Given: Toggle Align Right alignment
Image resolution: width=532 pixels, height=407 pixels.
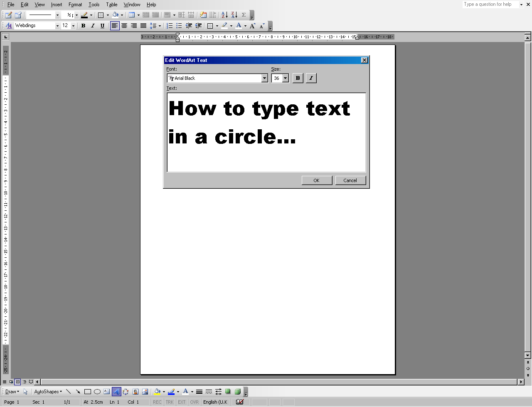Looking at the screenshot, I should click(134, 26).
